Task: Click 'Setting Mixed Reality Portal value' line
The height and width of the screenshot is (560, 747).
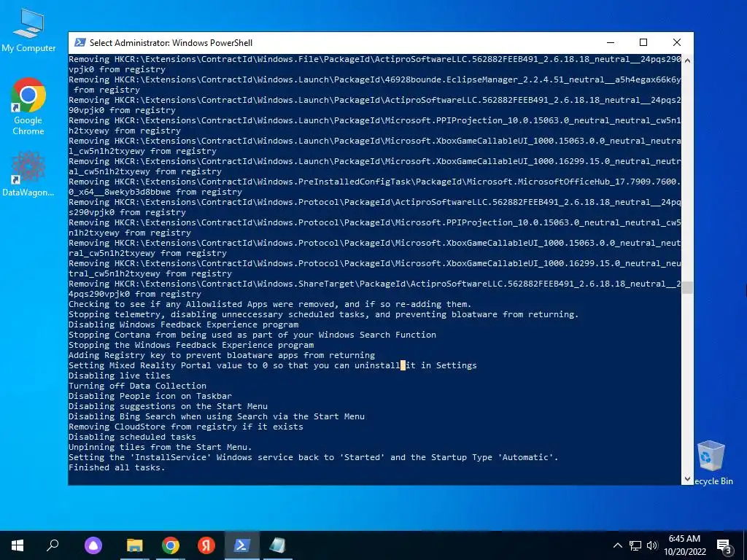Action: [273, 366]
